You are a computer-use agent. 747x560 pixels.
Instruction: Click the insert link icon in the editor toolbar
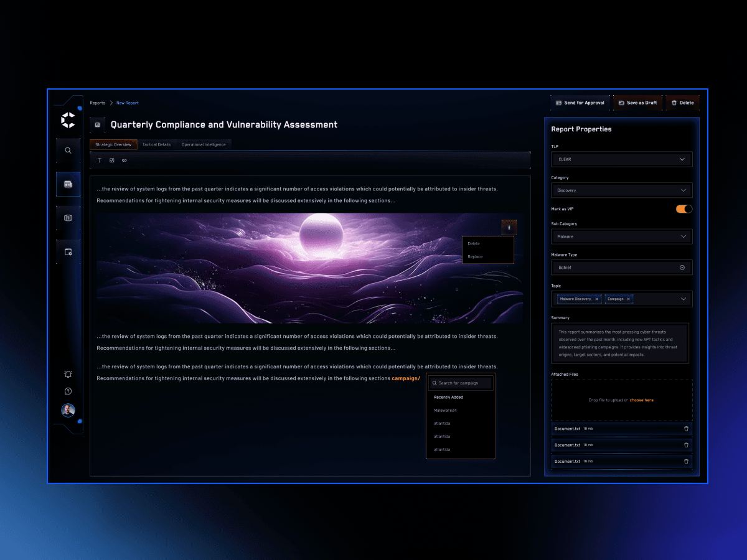(x=124, y=161)
